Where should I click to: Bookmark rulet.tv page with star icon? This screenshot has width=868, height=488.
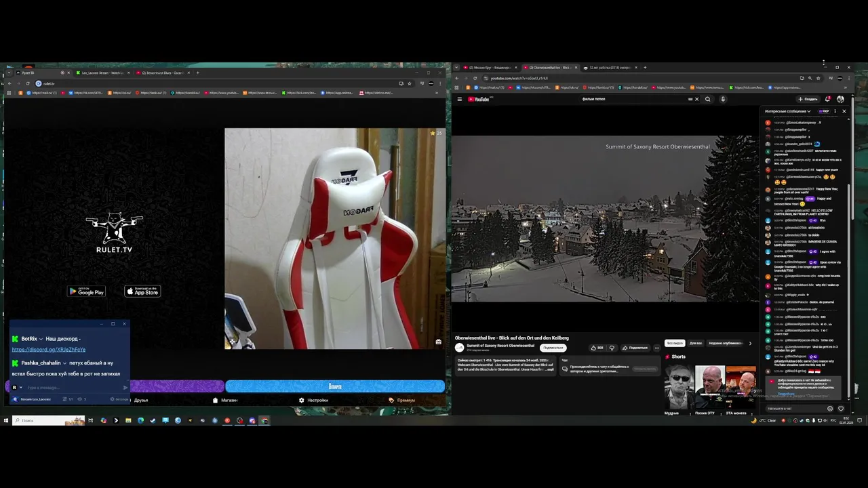[x=409, y=83]
